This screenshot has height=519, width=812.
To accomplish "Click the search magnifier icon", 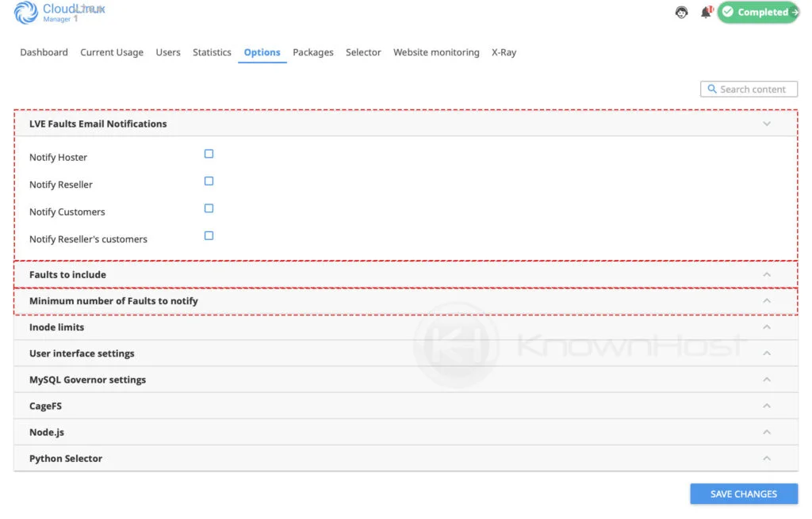I will [x=711, y=89].
